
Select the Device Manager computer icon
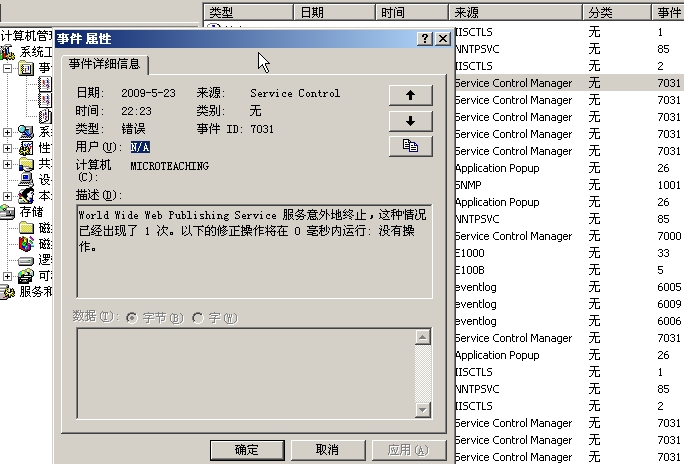(26, 180)
